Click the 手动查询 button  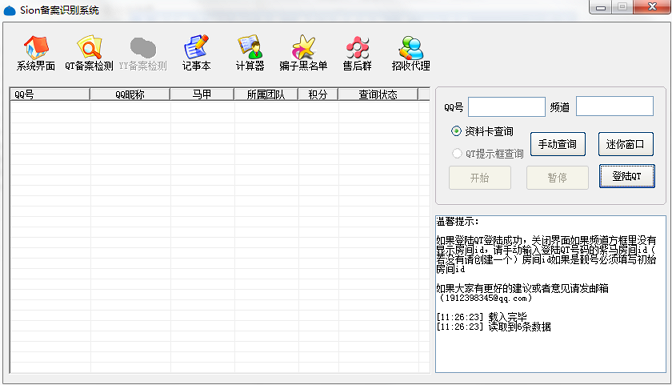point(558,144)
